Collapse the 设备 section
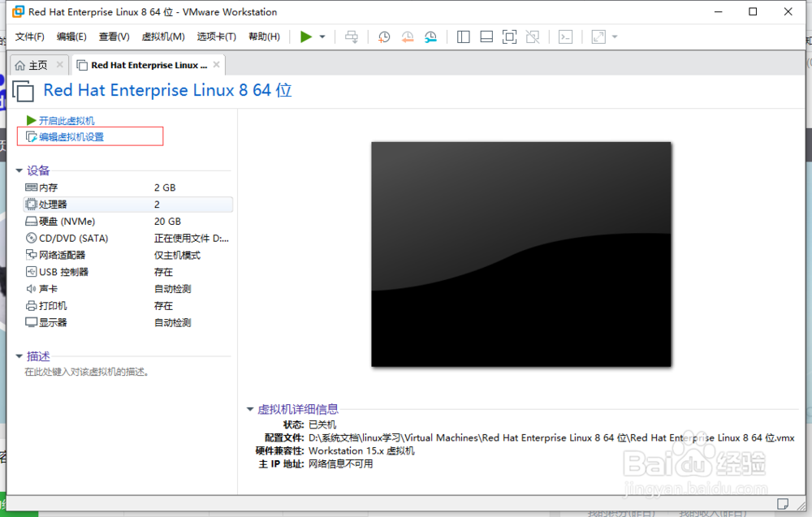Viewport: 812px width, 517px height. (x=19, y=170)
